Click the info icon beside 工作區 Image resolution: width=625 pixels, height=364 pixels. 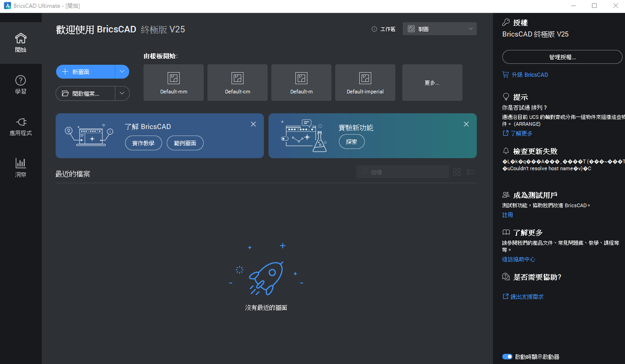(374, 29)
